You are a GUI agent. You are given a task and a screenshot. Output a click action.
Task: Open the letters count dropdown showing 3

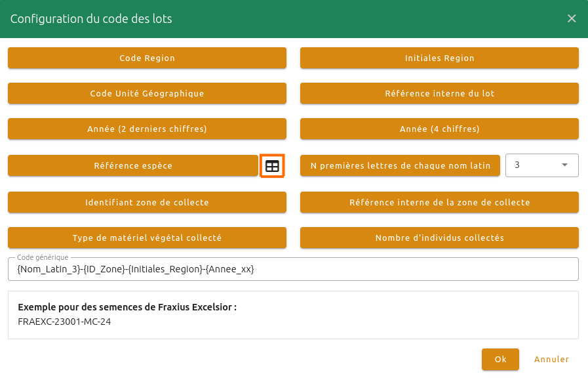pos(541,165)
